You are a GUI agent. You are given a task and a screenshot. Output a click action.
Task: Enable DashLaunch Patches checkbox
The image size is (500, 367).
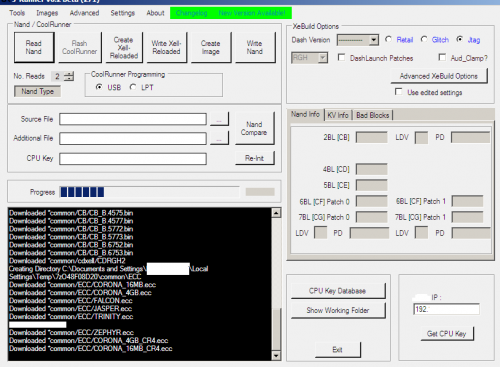point(341,58)
